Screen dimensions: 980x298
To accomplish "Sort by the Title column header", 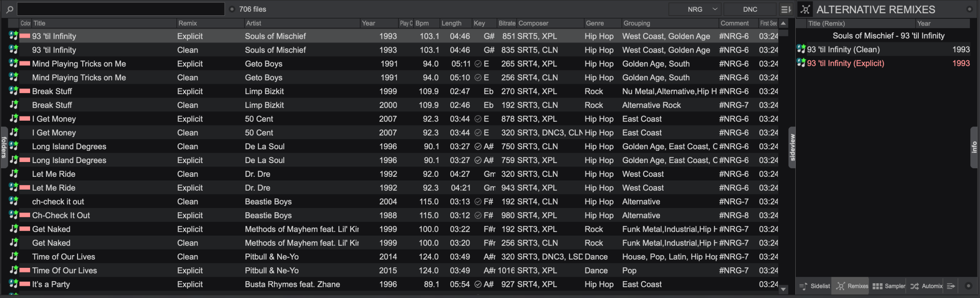I will coord(104,23).
